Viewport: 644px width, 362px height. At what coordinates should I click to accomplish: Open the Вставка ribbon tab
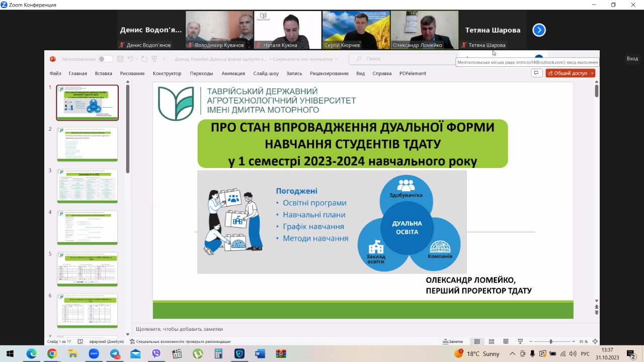tap(103, 73)
